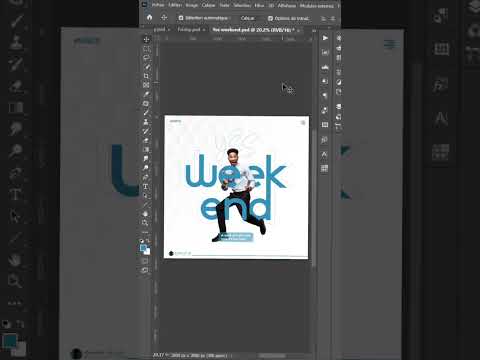The height and width of the screenshot is (360, 480).
Task: Open the Calque menu
Action: pyautogui.click(x=208, y=5)
